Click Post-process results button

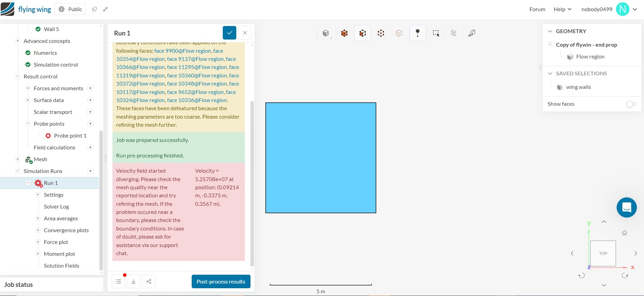click(221, 281)
